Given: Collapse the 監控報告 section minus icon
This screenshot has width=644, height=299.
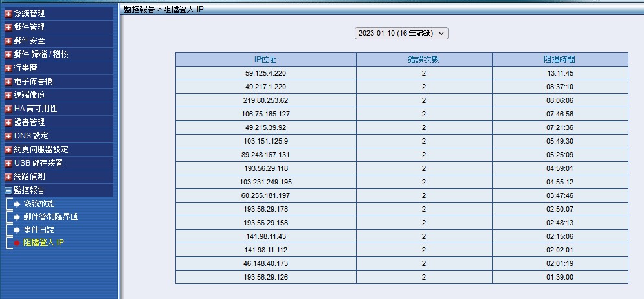Looking at the screenshot, I should (x=8, y=190).
